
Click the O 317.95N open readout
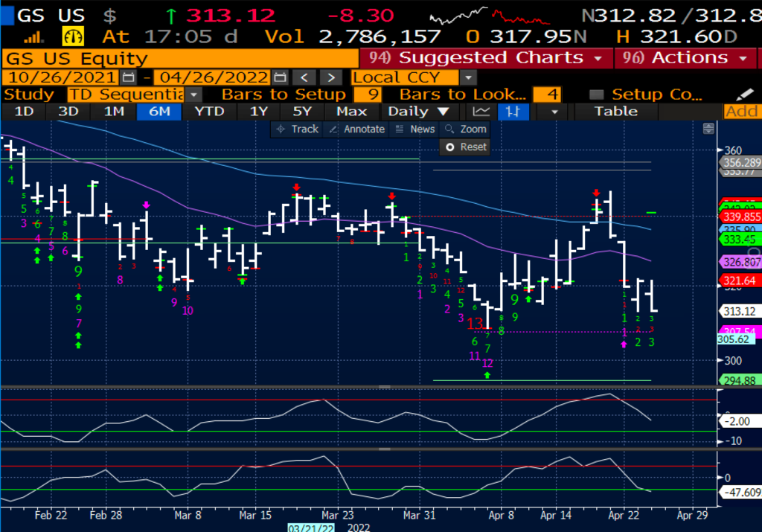[x=526, y=36]
